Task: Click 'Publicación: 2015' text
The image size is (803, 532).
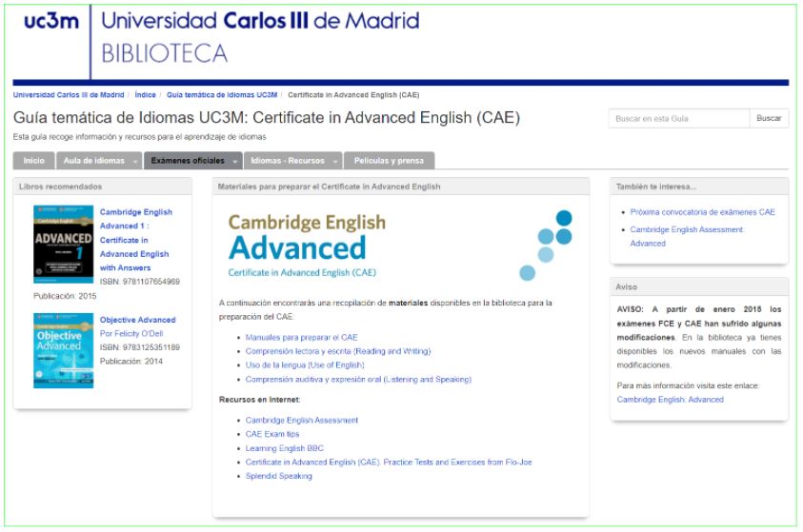Action: [x=65, y=296]
